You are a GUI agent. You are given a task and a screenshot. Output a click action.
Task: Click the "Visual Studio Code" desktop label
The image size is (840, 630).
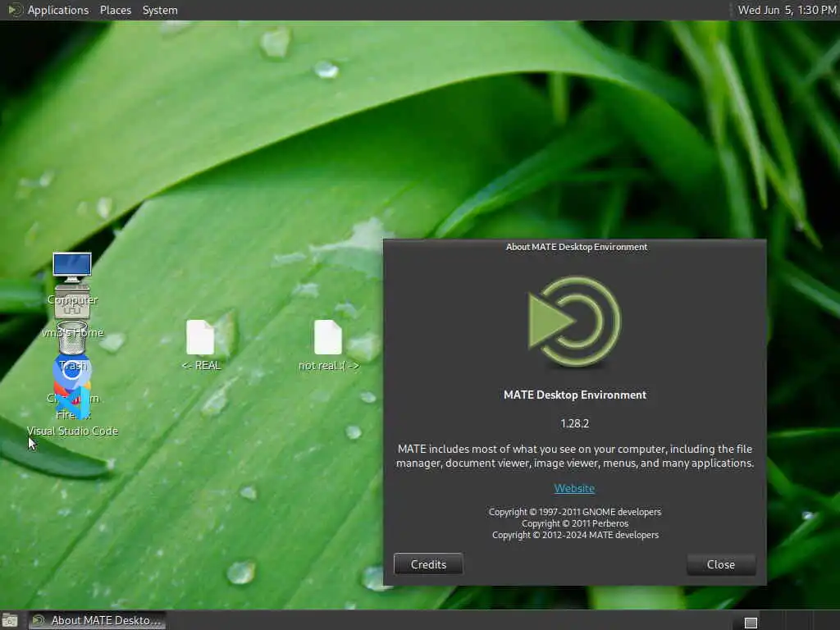pos(72,431)
